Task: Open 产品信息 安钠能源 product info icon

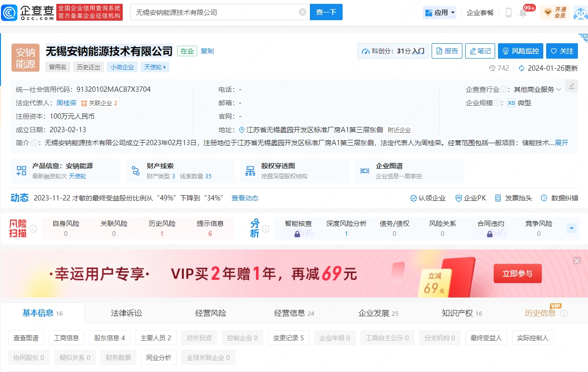Action: pyautogui.click(x=21, y=171)
